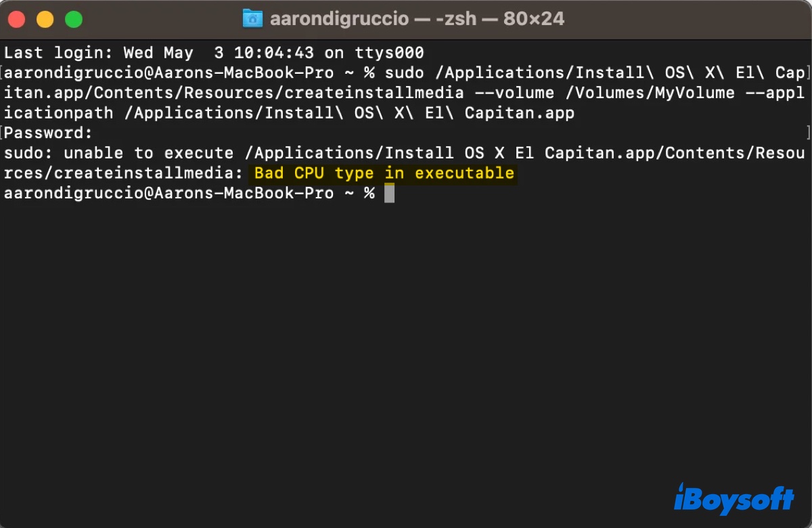
Task: Click "ttys000" in the login line
Action: pos(389,53)
